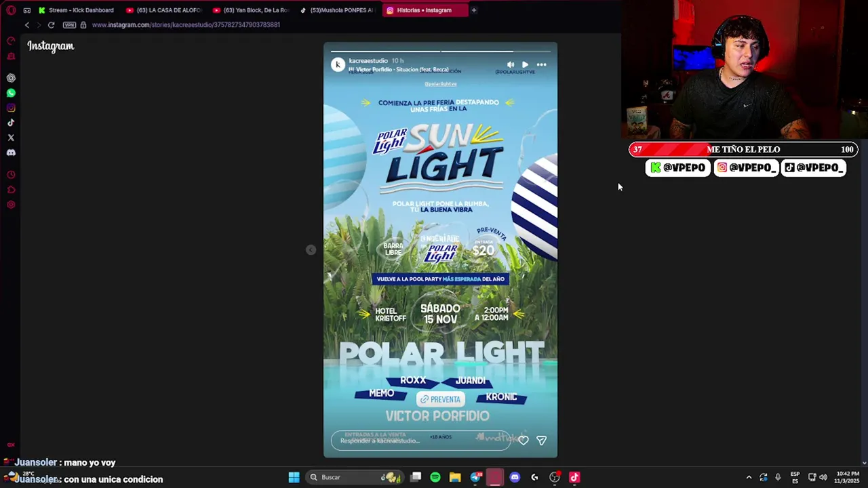The height and width of the screenshot is (488, 868).
Task: Tap the PREVENTA link sticker
Action: coord(441,399)
